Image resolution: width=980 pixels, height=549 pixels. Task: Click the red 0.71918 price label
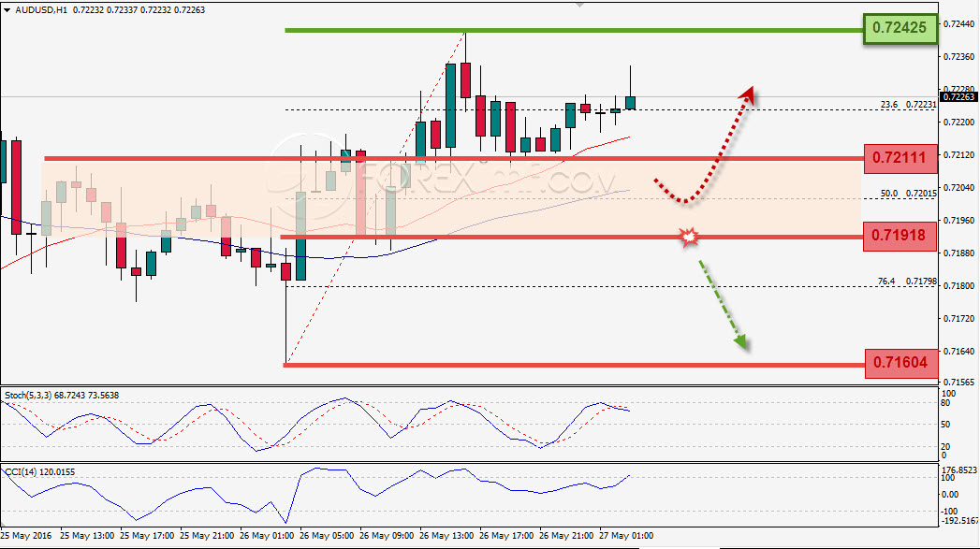(900, 236)
